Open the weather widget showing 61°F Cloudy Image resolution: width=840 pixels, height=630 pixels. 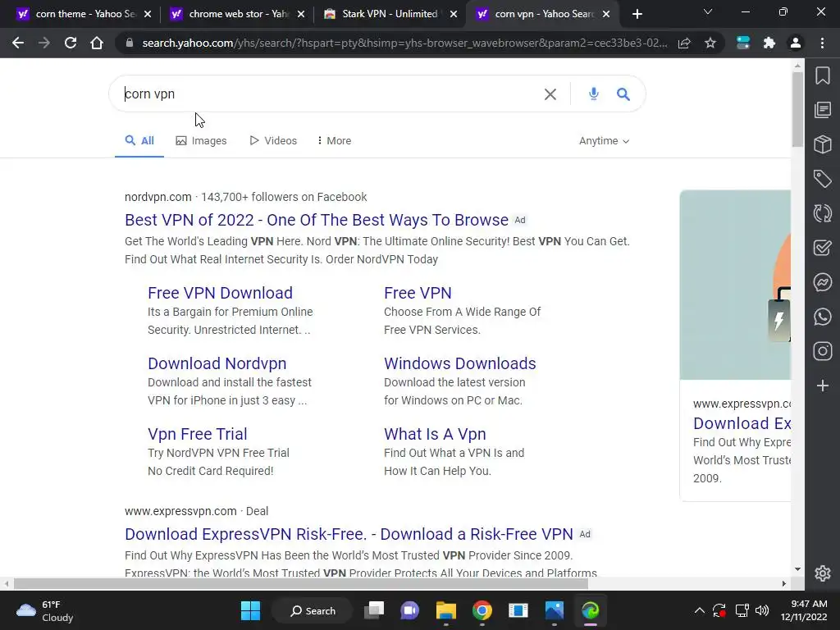(45, 610)
